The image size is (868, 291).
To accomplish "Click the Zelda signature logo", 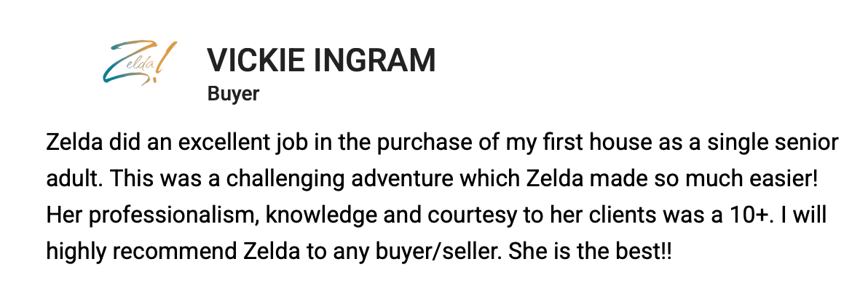I will (139, 63).
